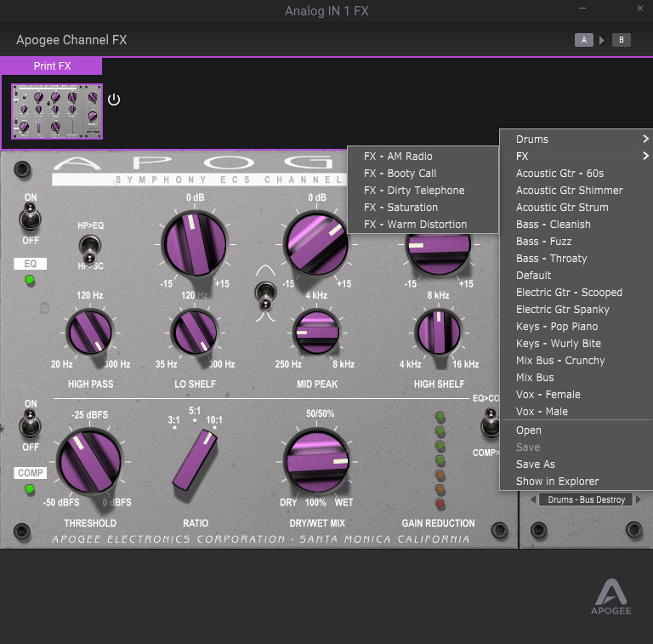Click the EQ section label

point(30,264)
